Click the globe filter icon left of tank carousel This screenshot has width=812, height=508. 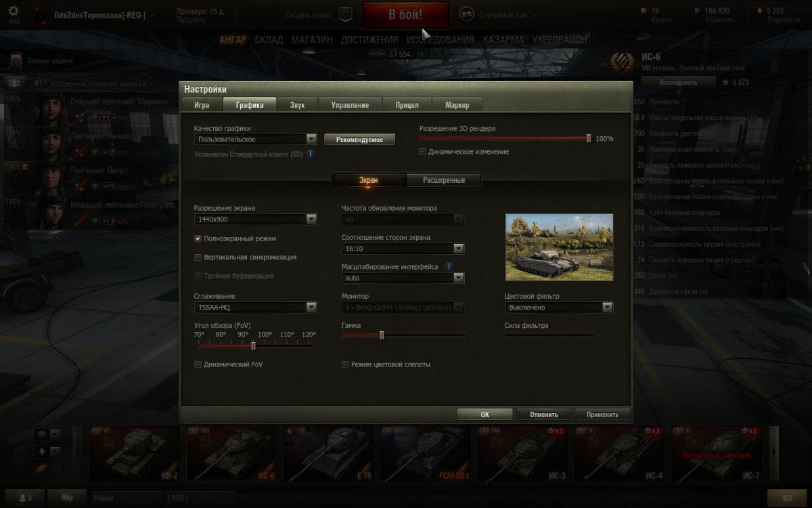coord(41,434)
